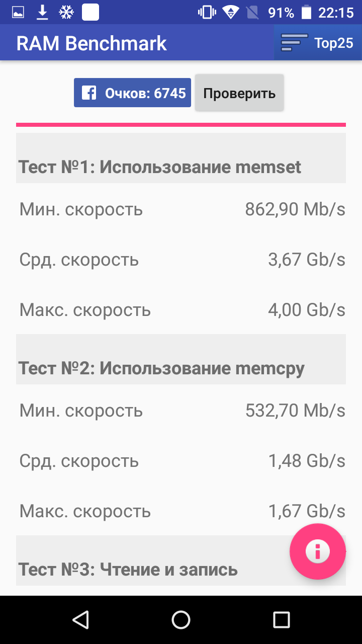
Task: Tap the download icon in status bar
Action: click(43, 13)
